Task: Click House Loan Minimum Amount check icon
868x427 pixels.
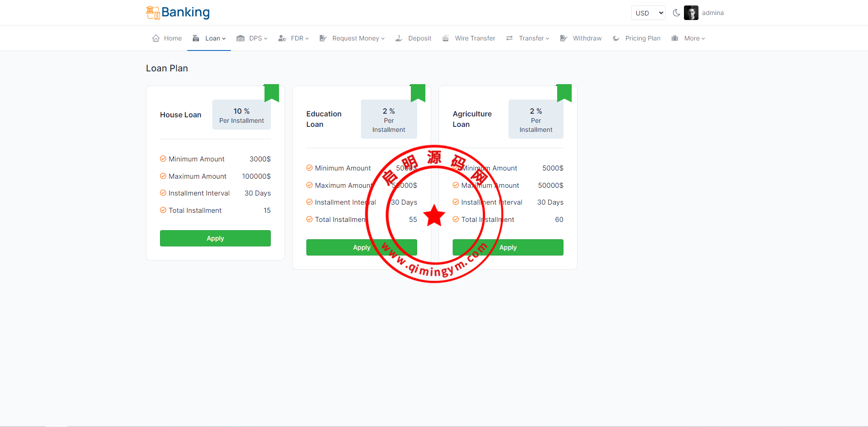Action: (x=163, y=159)
